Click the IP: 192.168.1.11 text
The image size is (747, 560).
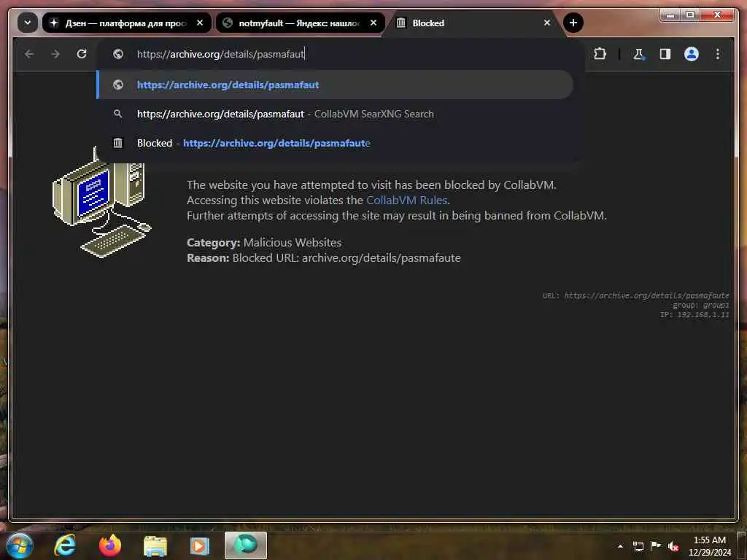pos(694,315)
